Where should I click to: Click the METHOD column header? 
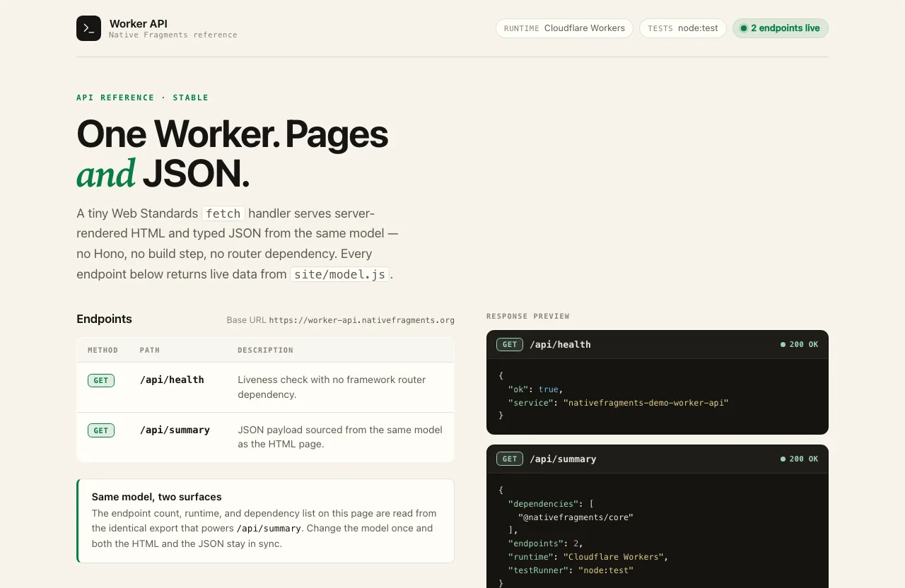(x=103, y=350)
